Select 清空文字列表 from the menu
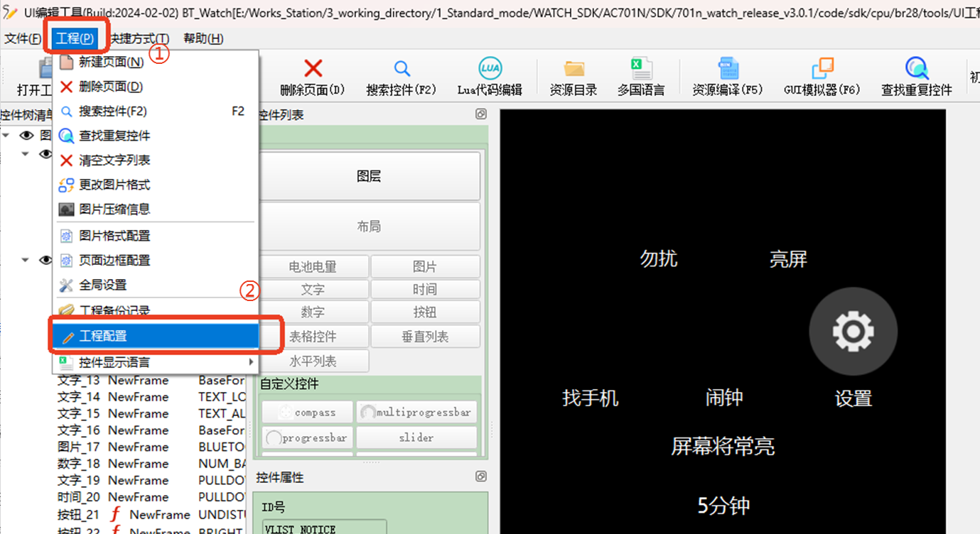 155,160
